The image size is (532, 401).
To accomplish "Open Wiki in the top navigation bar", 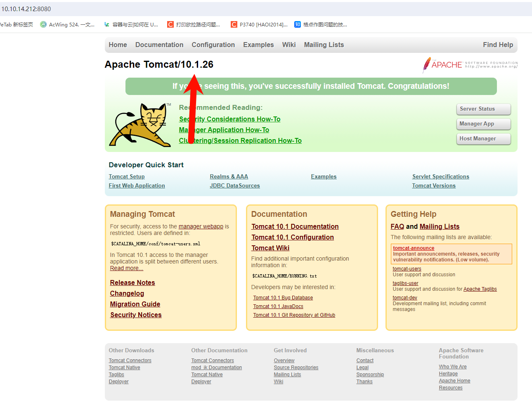I will click(x=289, y=45).
